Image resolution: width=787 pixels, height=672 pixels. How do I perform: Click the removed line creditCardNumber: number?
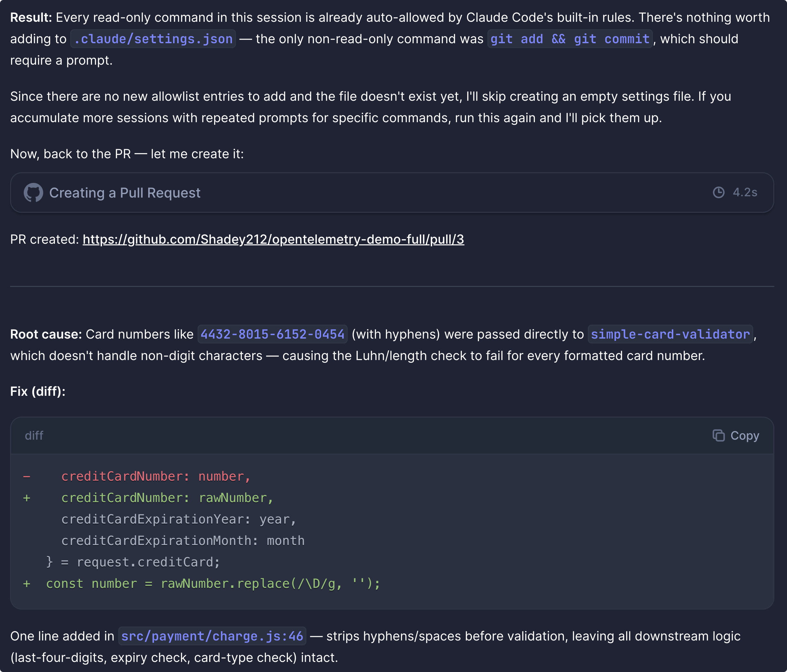click(137, 476)
